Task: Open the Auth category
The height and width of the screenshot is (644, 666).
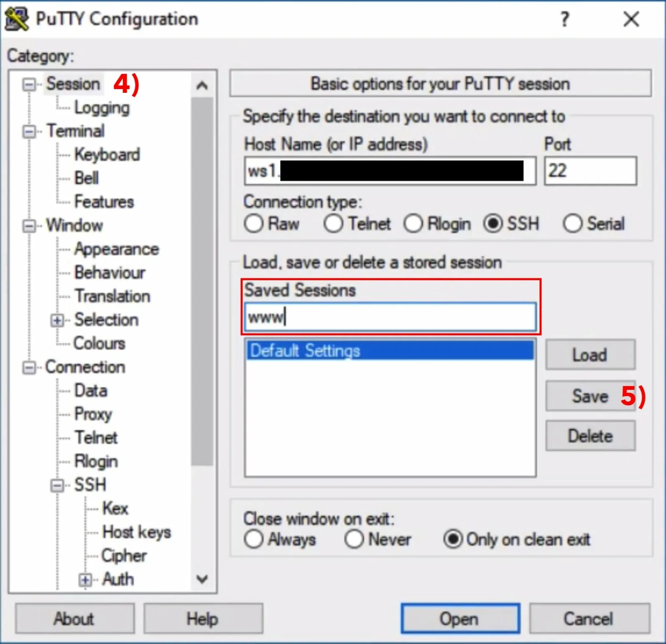Action: coord(118,580)
